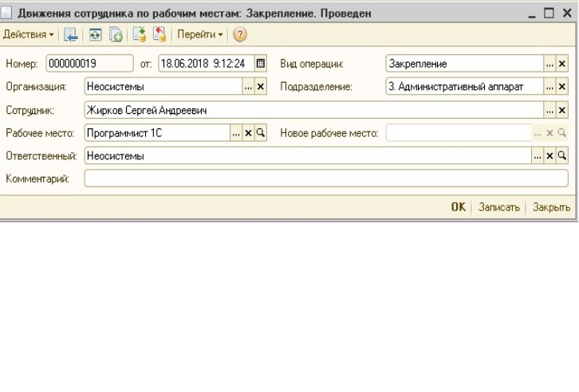Open the Перейти menu
The width and height of the screenshot is (579, 392).
pyautogui.click(x=199, y=35)
